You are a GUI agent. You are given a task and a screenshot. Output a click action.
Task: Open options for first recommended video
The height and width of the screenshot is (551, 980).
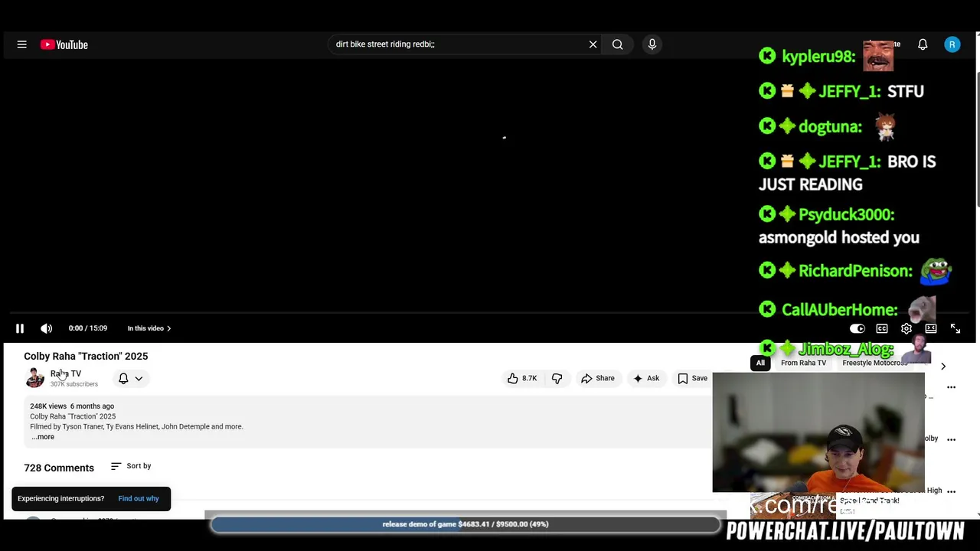pyautogui.click(x=951, y=387)
